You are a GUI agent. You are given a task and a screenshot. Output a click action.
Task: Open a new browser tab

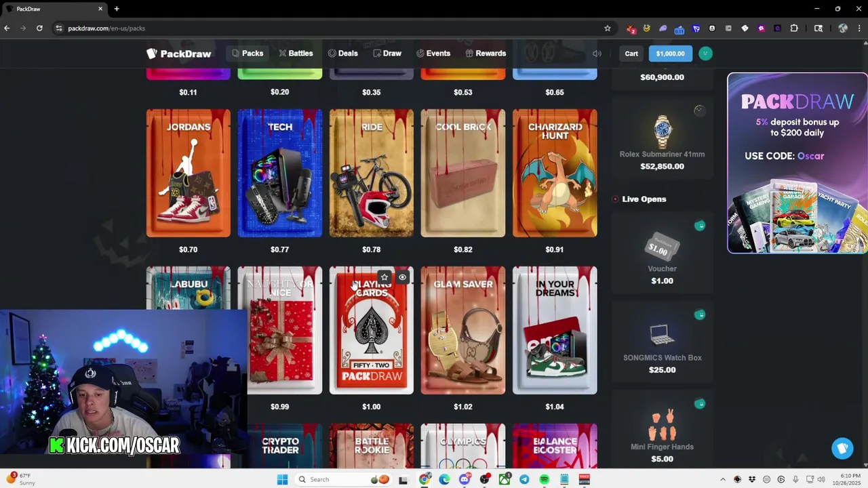point(117,9)
